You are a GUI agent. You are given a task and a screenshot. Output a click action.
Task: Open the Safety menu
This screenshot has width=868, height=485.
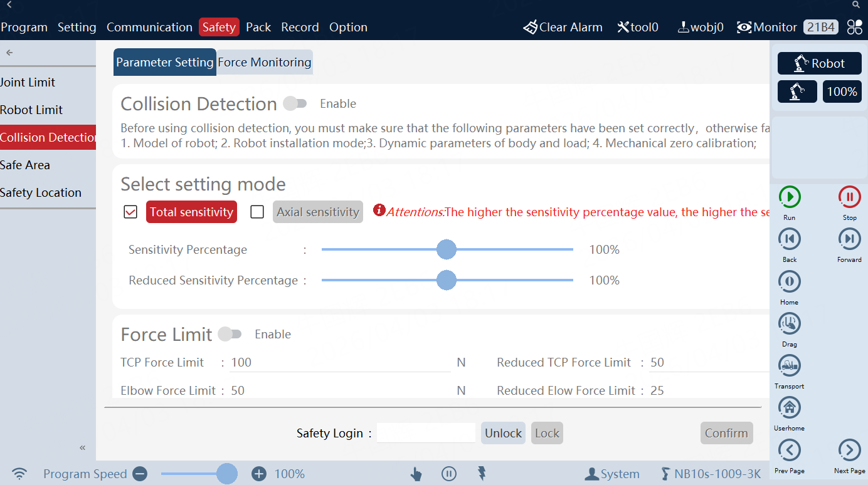[218, 27]
